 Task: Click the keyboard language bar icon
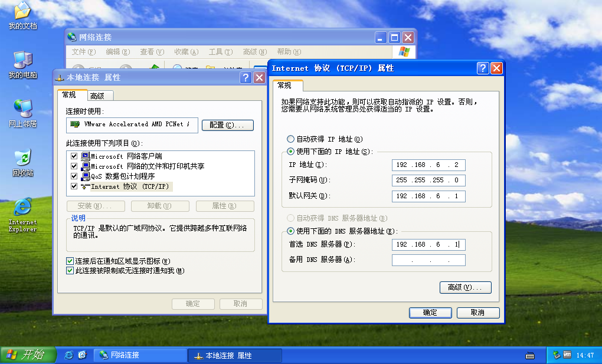(x=530, y=356)
